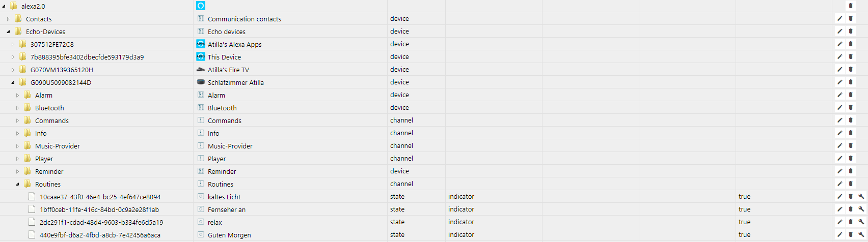Collapse the Routines channel folder
Image resolution: width=868 pixels, height=242 pixels.
[x=17, y=184]
